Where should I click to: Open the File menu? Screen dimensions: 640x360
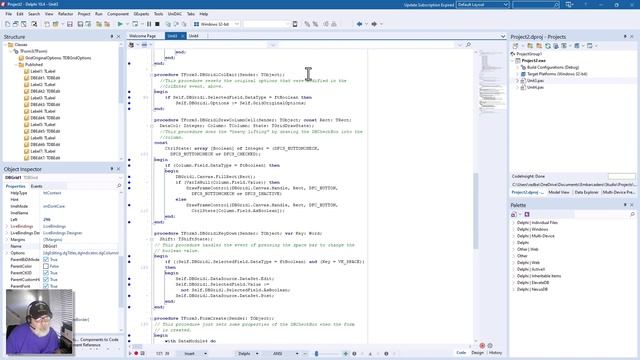click(x=9, y=14)
